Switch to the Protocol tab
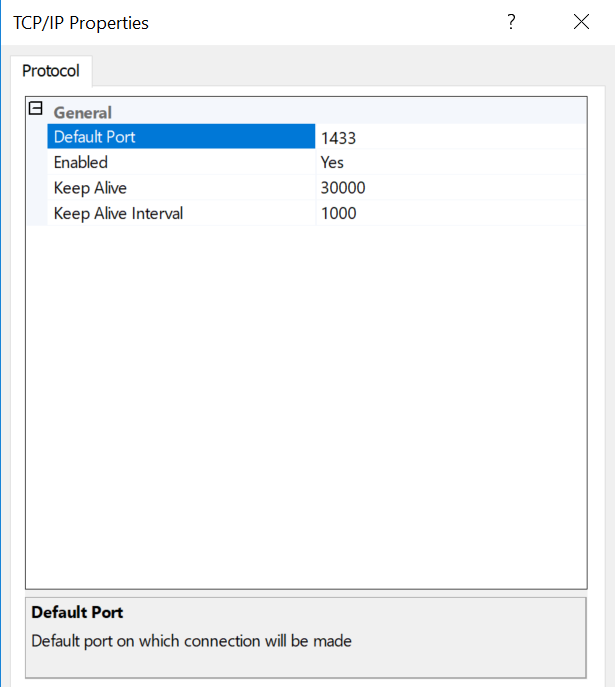Screen dimensions: 615x687 pyautogui.click(x=51, y=72)
